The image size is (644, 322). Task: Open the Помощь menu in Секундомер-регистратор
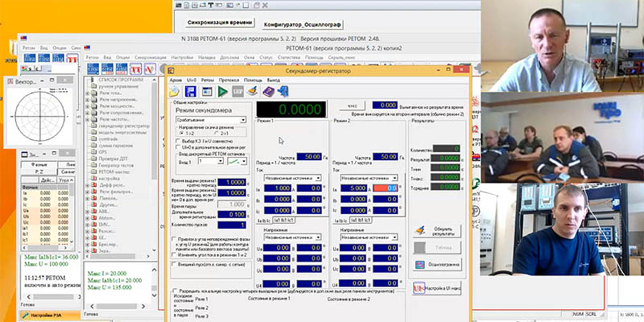[253, 79]
